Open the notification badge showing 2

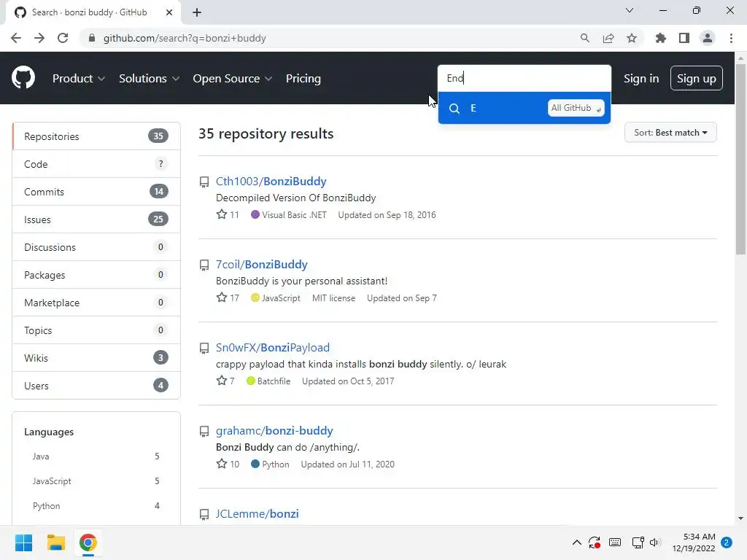[x=727, y=542]
